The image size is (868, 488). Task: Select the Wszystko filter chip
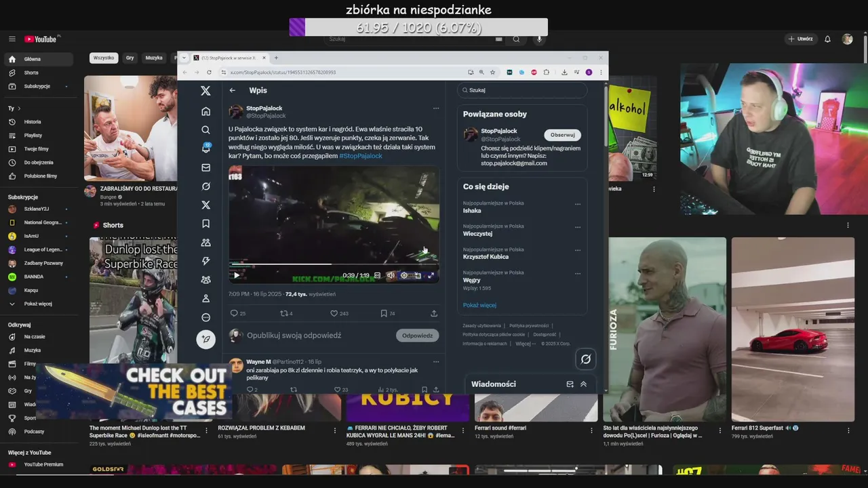click(x=104, y=58)
